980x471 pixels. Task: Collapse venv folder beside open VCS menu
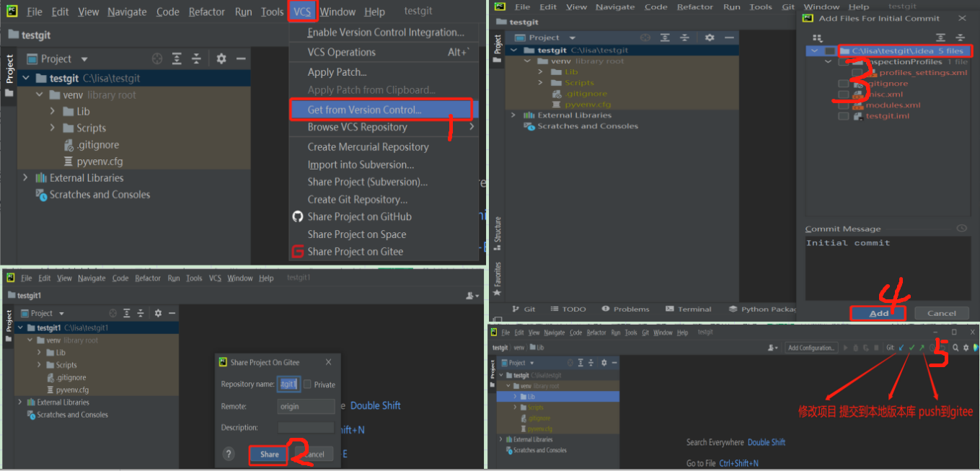pyautogui.click(x=39, y=94)
